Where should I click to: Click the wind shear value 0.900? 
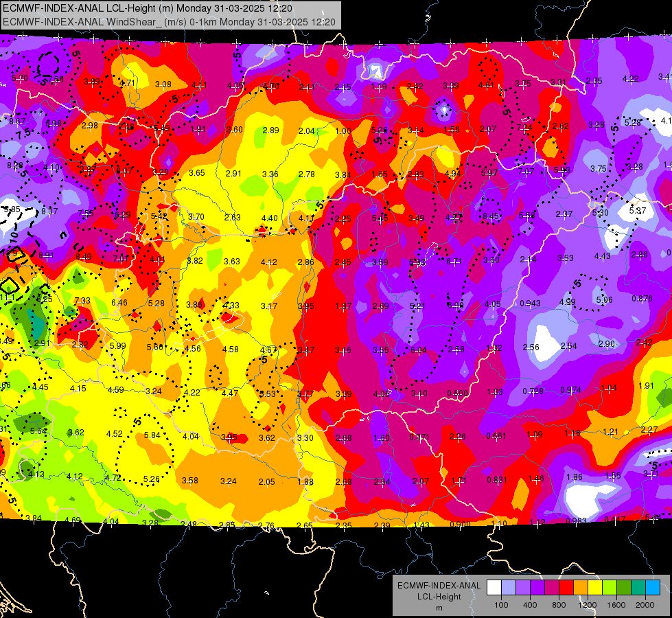(x=460, y=524)
